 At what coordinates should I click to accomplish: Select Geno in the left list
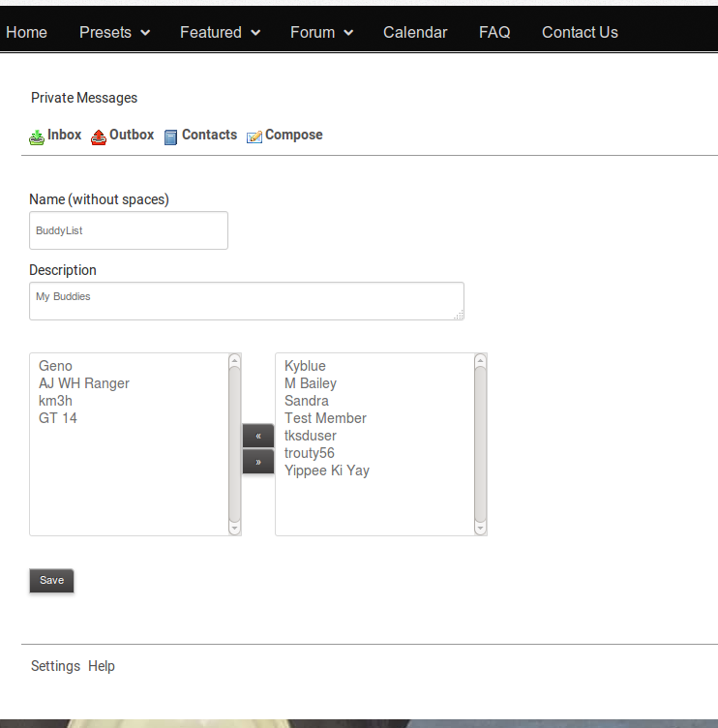pyautogui.click(x=55, y=366)
